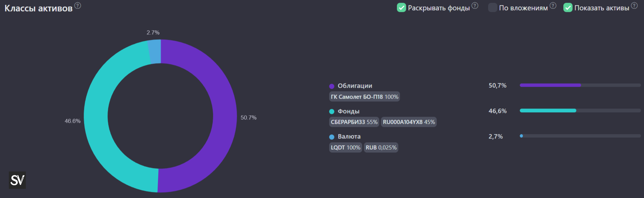
Task: Uncheck the Раскрывать фонды checkbox
Action: (401, 7)
